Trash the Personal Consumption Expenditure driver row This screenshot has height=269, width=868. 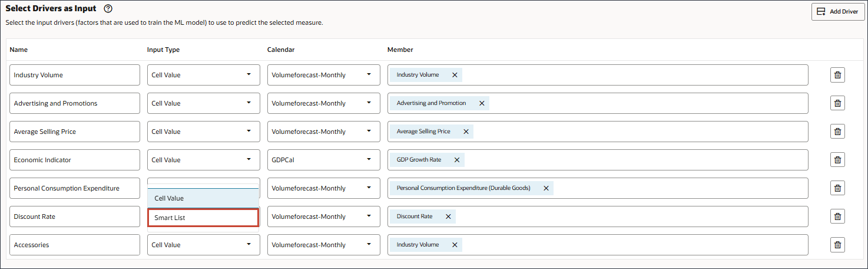pos(837,188)
